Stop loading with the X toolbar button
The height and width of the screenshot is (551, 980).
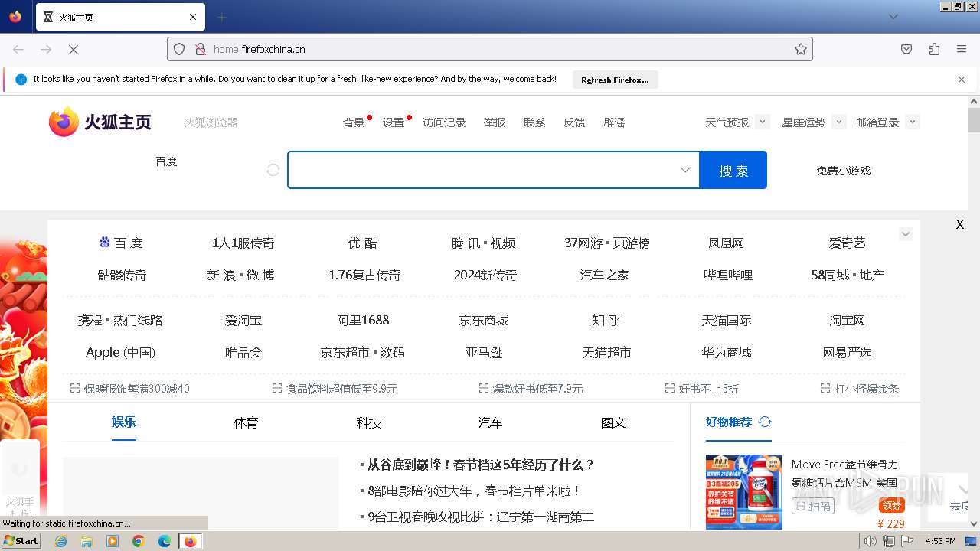tap(73, 49)
